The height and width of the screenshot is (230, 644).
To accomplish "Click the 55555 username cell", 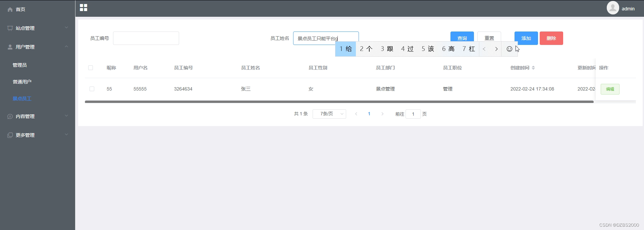I will pyautogui.click(x=140, y=89).
